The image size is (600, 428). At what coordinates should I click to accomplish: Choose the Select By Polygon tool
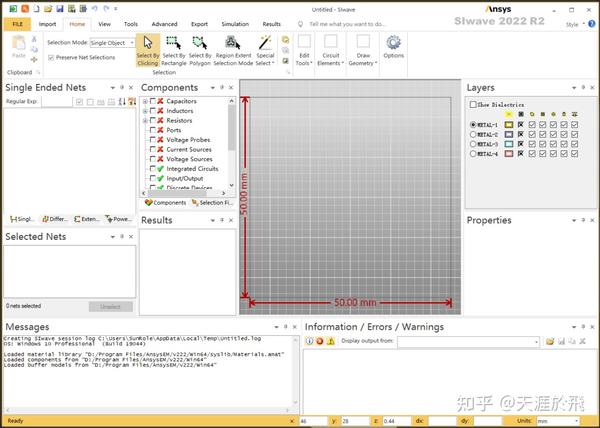pos(200,50)
